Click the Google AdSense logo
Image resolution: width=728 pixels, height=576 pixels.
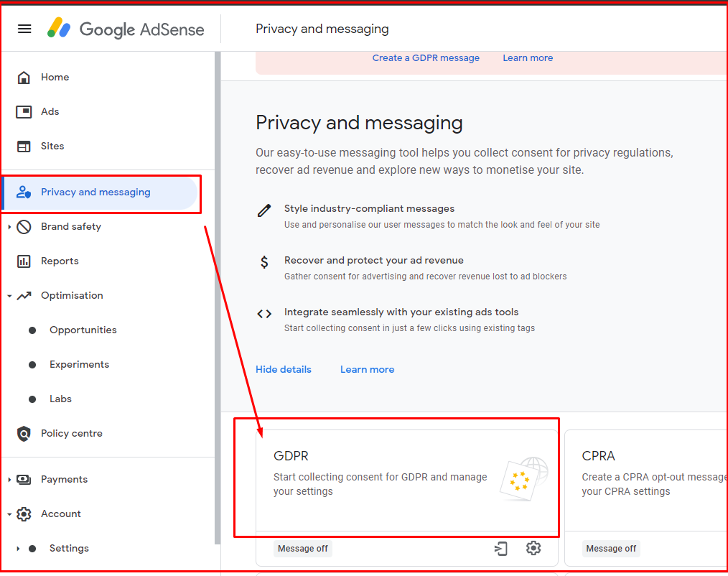126,29
